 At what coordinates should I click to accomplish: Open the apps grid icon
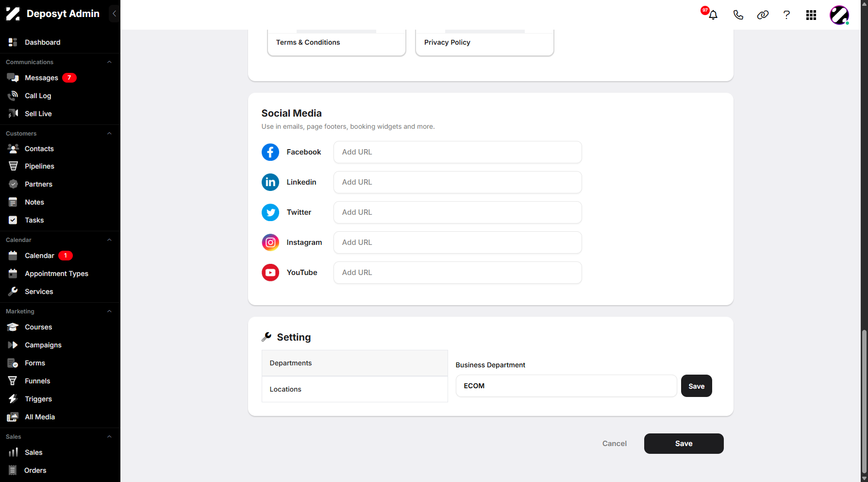(x=811, y=15)
